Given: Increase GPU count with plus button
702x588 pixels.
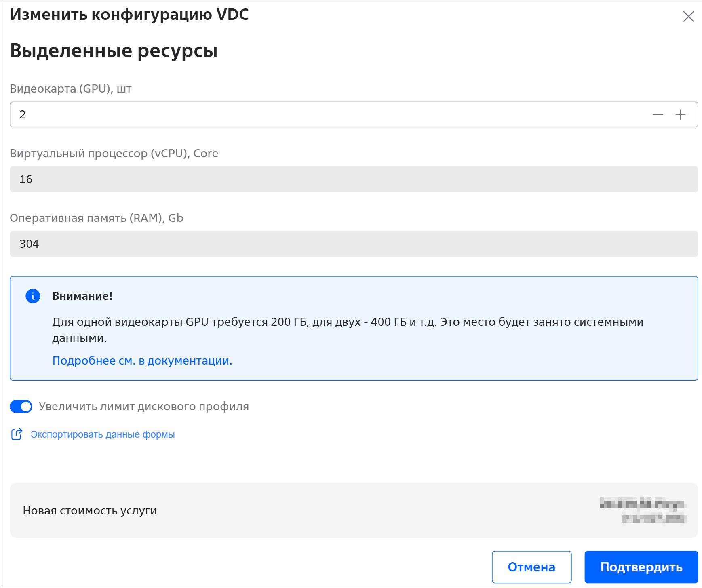Looking at the screenshot, I should click(681, 115).
